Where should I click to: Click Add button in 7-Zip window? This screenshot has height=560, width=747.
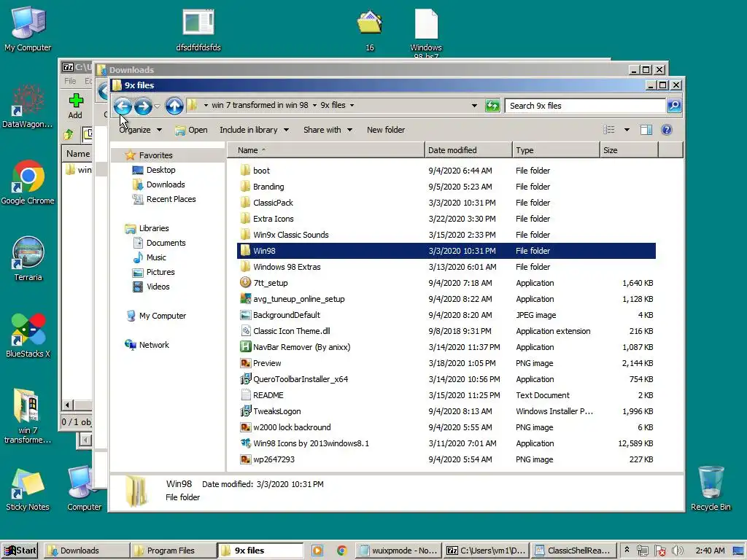pos(75,106)
